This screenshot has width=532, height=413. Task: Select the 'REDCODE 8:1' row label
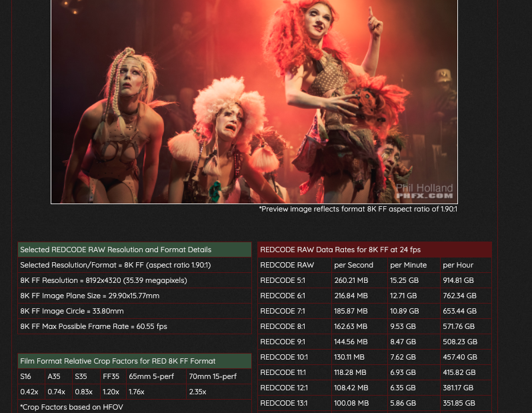pyautogui.click(x=295, y=326)
